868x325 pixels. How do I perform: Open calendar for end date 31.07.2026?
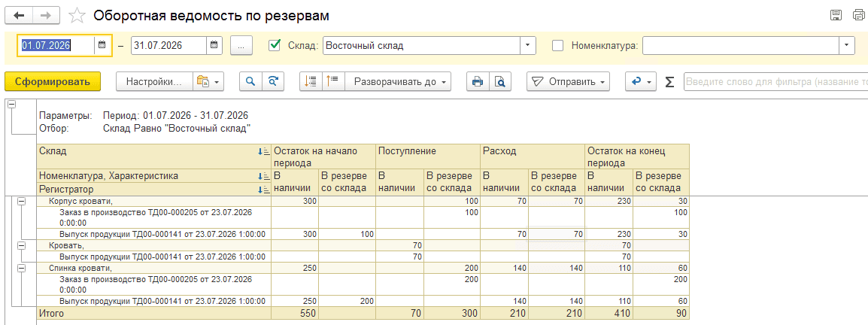tap(214, 45)
